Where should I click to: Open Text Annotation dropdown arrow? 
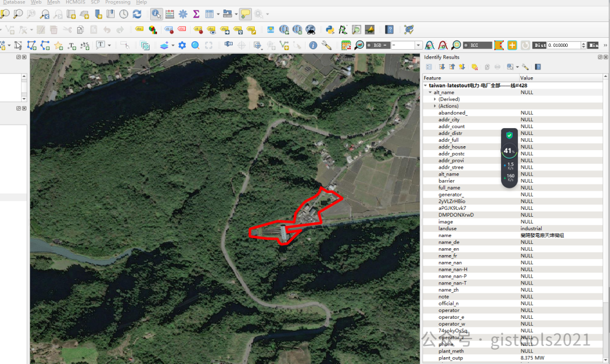click(x=110, y=46)
